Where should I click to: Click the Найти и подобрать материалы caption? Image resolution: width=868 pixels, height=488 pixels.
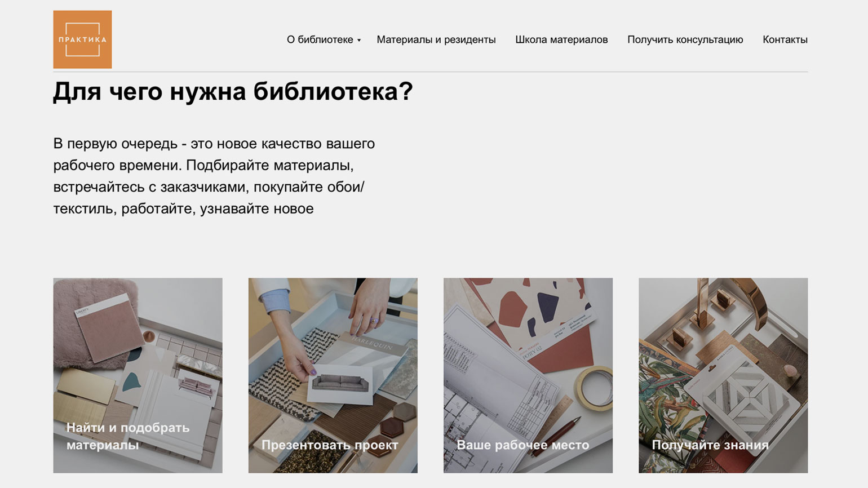pyautogui.click(x=128, y=436)
